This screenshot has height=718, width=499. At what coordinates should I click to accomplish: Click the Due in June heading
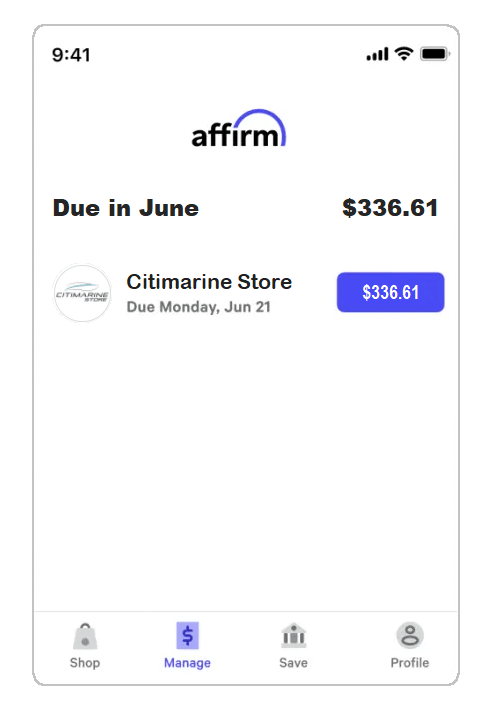coord(126,208)
